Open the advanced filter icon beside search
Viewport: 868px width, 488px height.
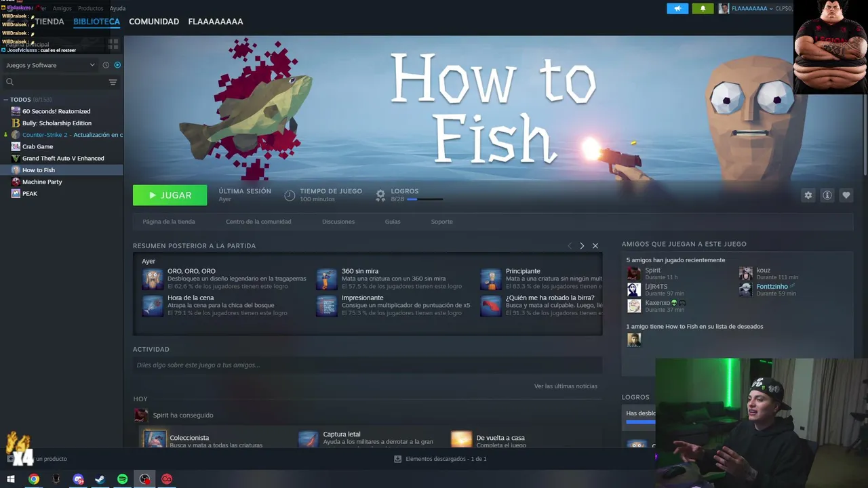pyautogui.click(x=113, y=82)
